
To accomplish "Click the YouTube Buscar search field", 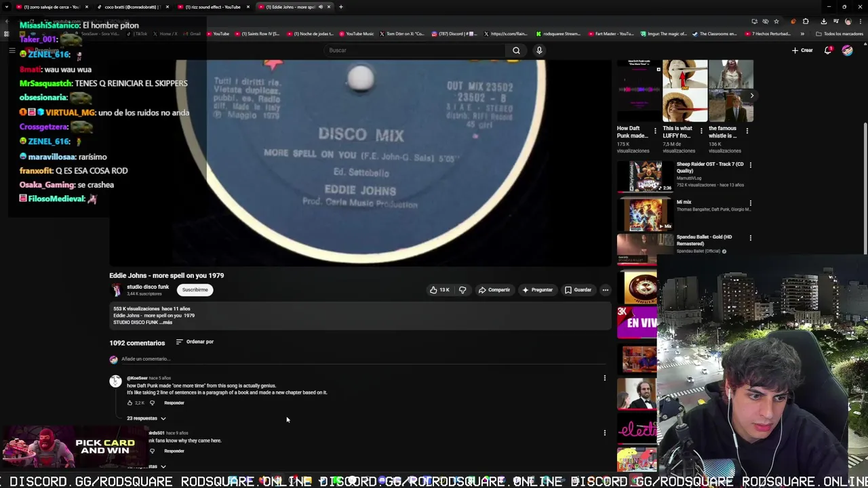I will click(x=414, y=50).
